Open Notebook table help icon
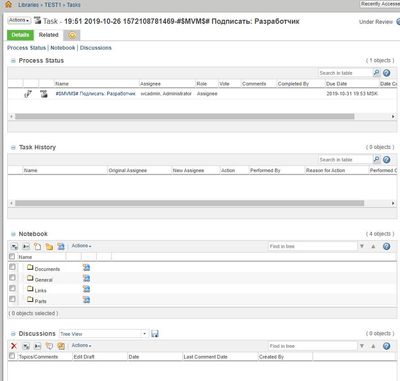Viewport: 400px width, 381px height. pos(387,246)
